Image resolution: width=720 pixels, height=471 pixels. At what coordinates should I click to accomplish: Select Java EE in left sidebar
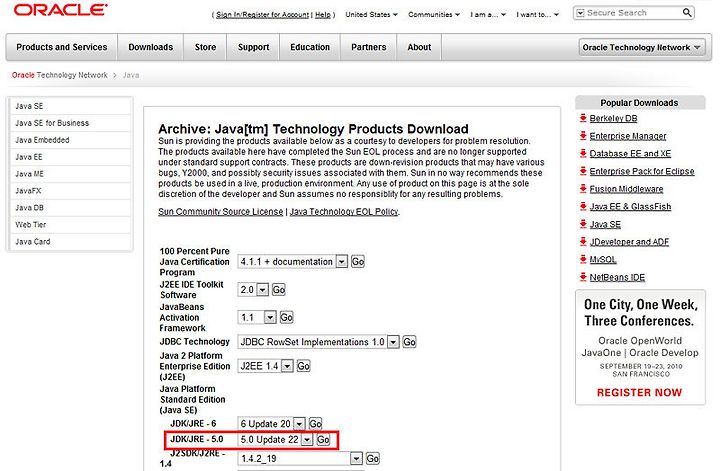pyautogui.click(x=71, y=157)
